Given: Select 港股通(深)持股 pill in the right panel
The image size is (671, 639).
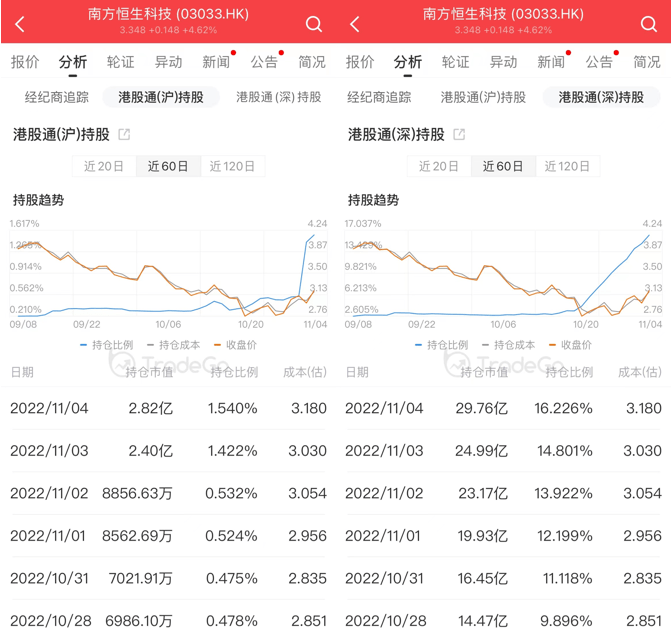Looking at the screenshot, I should click(x=601, y=97).
